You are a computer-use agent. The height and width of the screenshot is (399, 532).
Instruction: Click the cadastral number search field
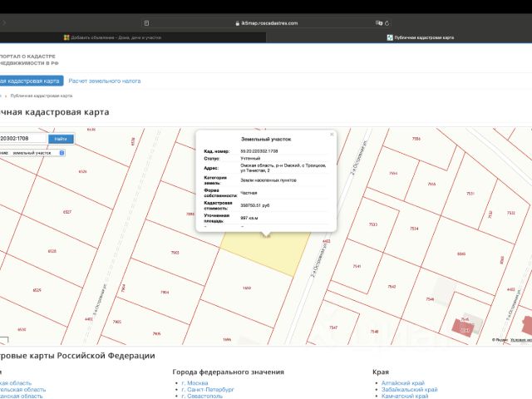(x=22, y=139)
